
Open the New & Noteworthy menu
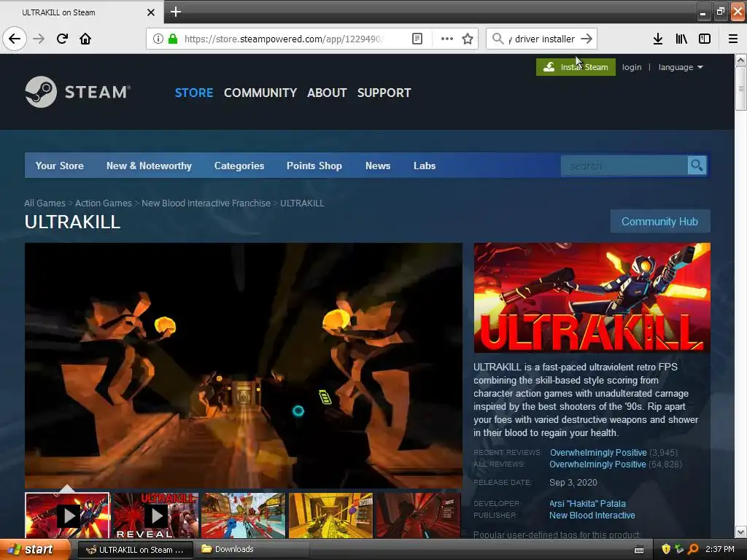click(x=149, y=166)
